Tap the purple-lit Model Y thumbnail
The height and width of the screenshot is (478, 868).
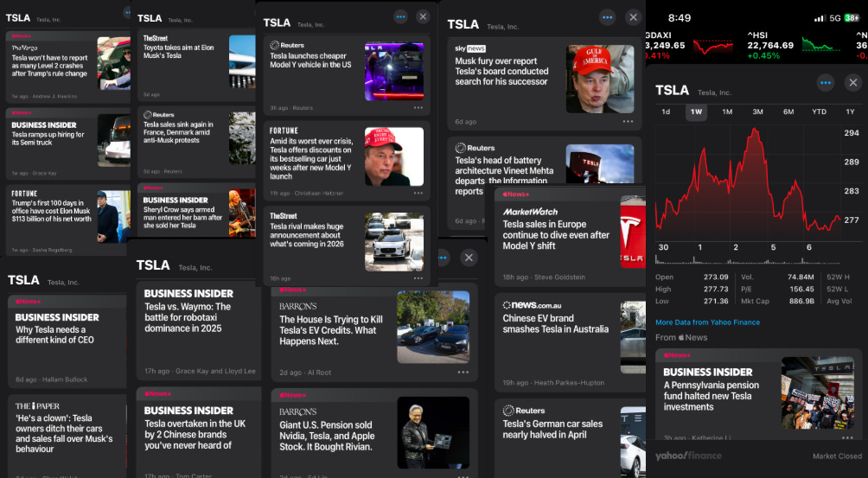[394, 72]
